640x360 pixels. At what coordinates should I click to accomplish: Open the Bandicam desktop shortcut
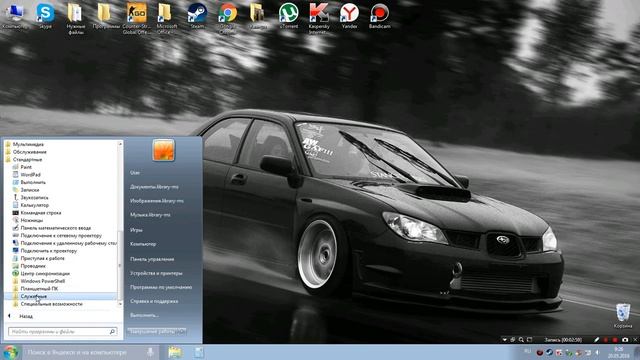pos(380,16)
